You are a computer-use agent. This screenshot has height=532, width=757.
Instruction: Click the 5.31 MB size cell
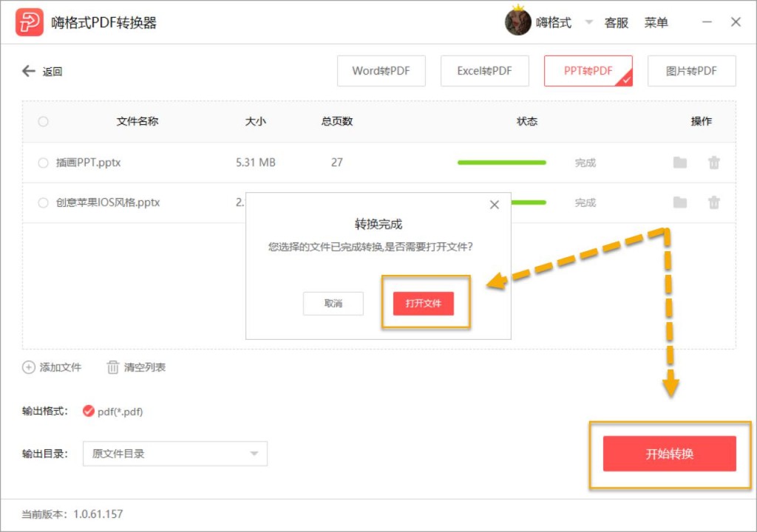click(255, 163)
